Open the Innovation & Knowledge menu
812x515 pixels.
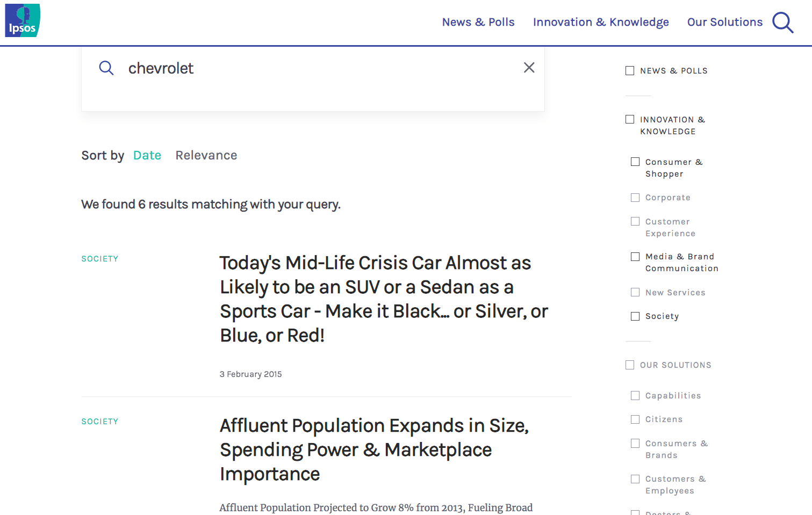coord(601,22)
